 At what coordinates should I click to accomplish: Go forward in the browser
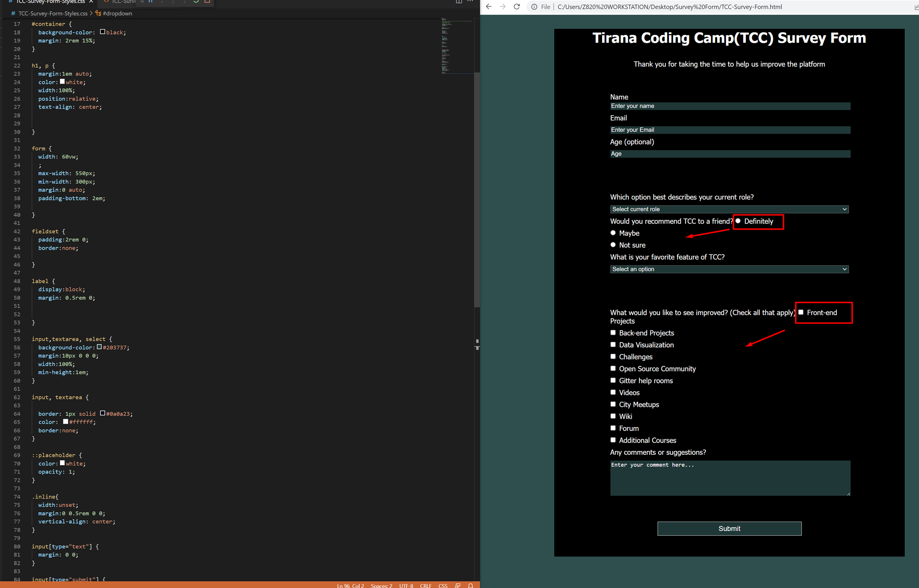pos(503,7)
